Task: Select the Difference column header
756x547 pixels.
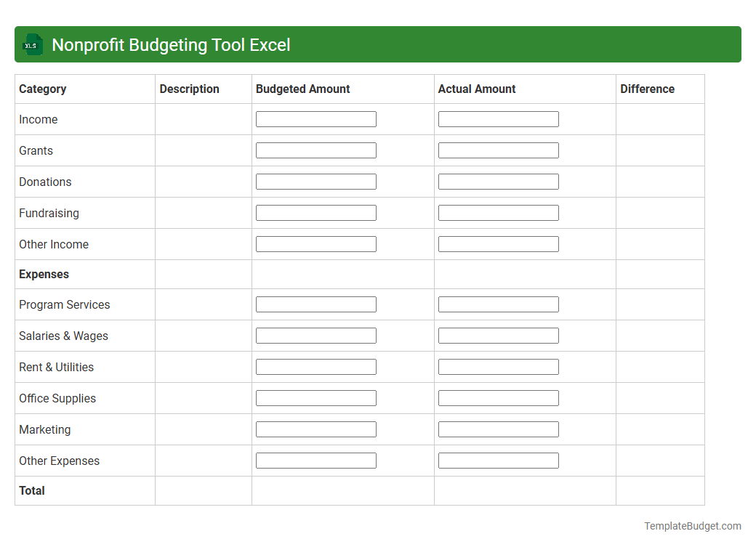Action: tap(647, 89)
